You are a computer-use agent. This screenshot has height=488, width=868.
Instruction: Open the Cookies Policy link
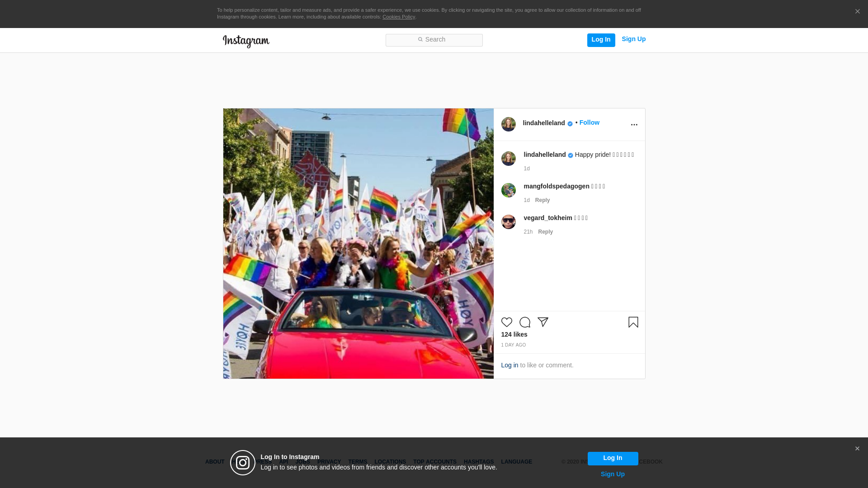(399, 17)
